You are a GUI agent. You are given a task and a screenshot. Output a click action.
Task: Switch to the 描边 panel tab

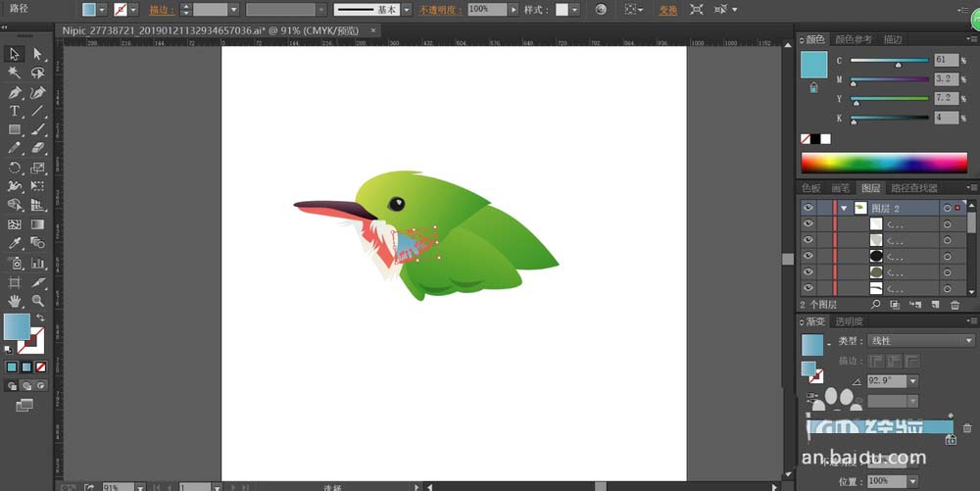[x=893, y=39]
